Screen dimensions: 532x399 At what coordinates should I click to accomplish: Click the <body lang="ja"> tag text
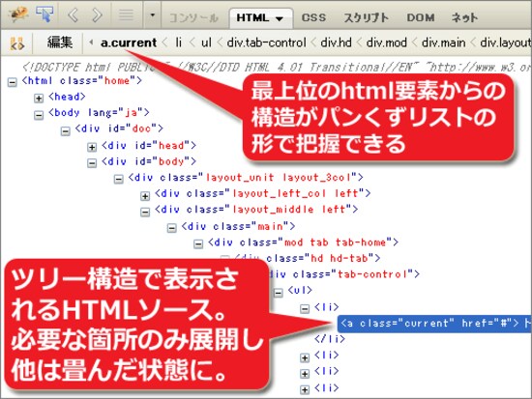[99, 112]
